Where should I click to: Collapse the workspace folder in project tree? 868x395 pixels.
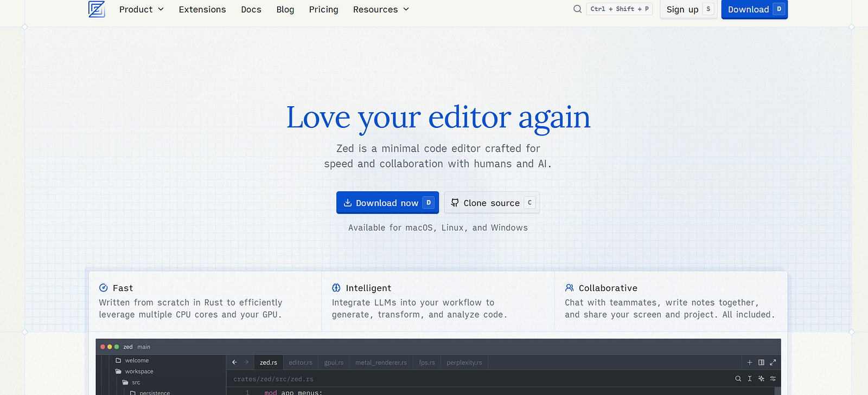[x=134, y=371]
